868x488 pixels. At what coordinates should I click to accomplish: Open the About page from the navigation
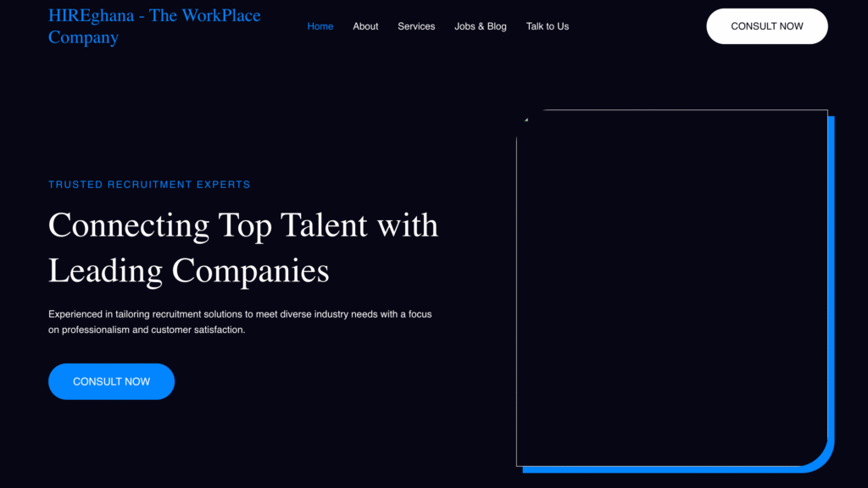(365, 26)
